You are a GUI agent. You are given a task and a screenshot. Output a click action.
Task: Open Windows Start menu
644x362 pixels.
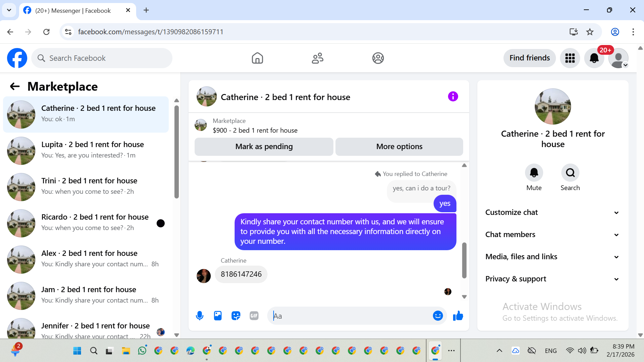click(77, 351)
